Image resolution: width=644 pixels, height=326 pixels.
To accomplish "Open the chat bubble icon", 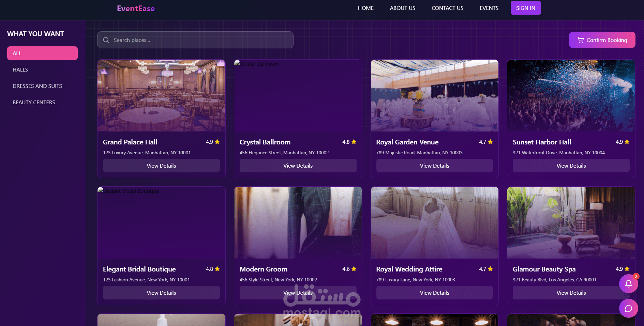I will (628, 308).
